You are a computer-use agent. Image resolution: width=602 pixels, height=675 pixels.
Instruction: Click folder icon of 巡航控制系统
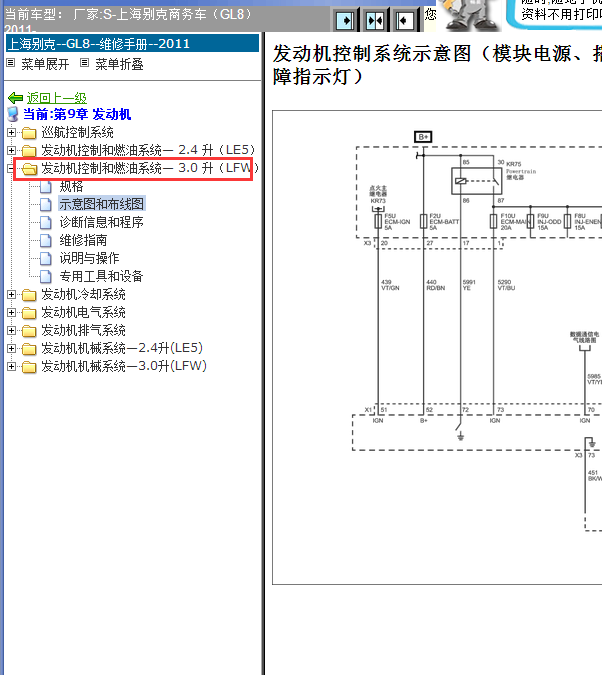29,133
